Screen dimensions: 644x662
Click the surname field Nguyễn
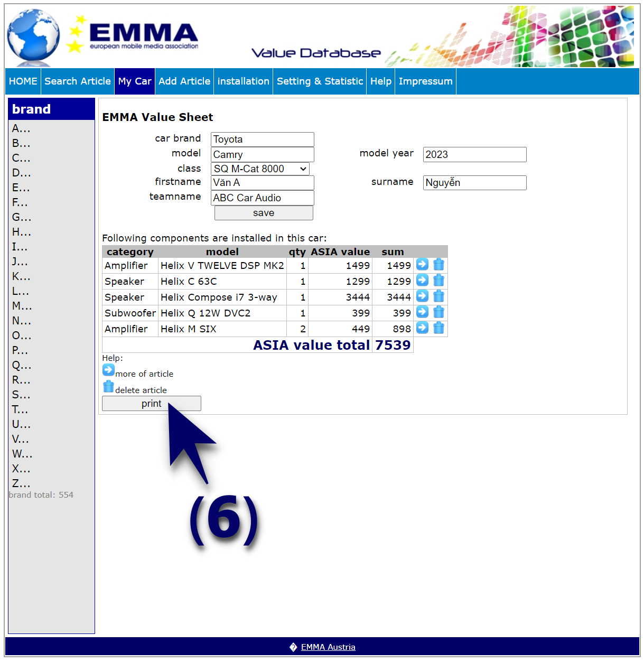tap(475, 183)
